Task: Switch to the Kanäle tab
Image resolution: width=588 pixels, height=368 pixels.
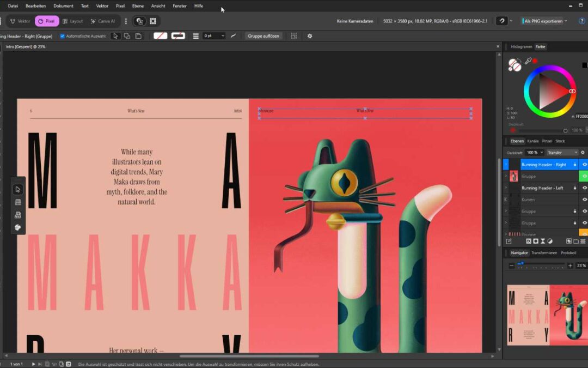Action: click(x=532, y=141)
